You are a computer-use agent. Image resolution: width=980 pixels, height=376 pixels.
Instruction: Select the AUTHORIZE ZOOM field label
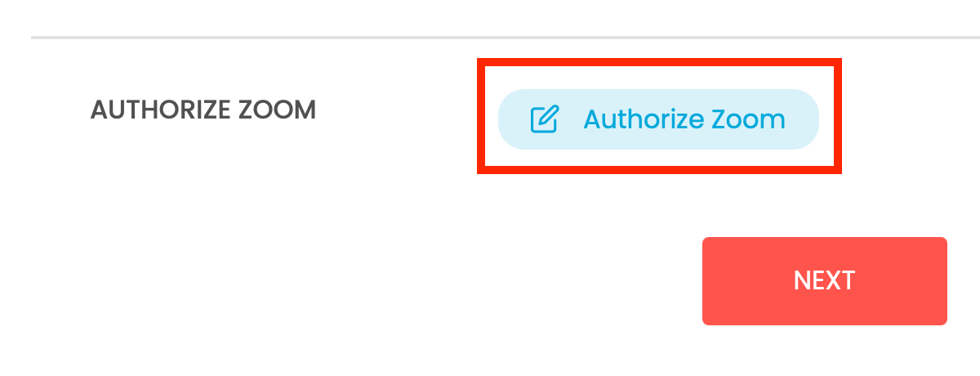click(203, 110)
